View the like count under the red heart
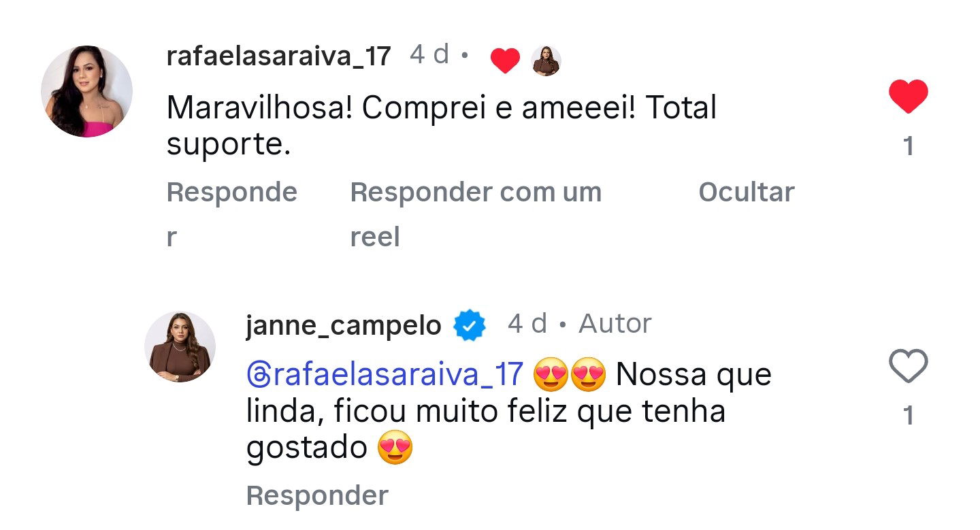This screenshot has width=980, height=530. (x=909, y=146)
